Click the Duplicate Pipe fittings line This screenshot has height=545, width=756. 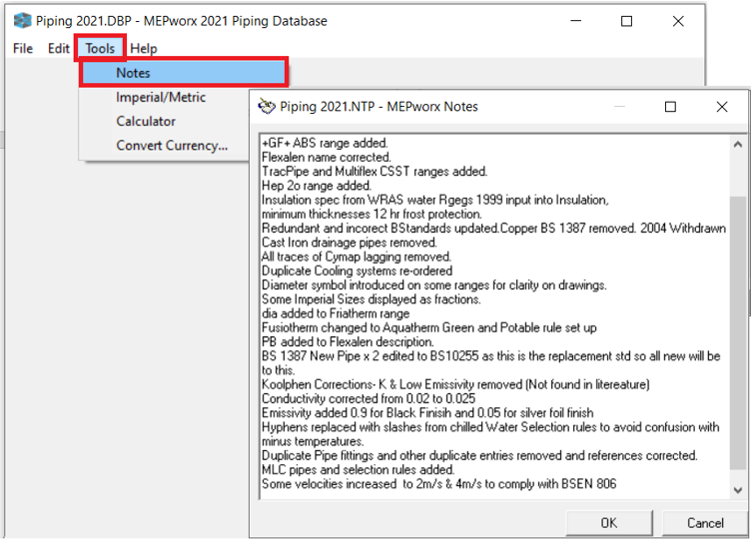(479, 455)
